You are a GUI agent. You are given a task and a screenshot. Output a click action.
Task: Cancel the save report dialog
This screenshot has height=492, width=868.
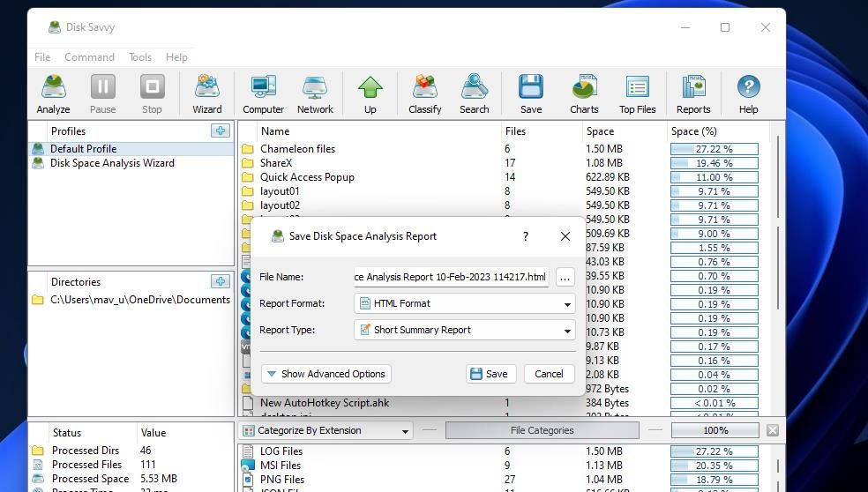click(x=548, y=374)
